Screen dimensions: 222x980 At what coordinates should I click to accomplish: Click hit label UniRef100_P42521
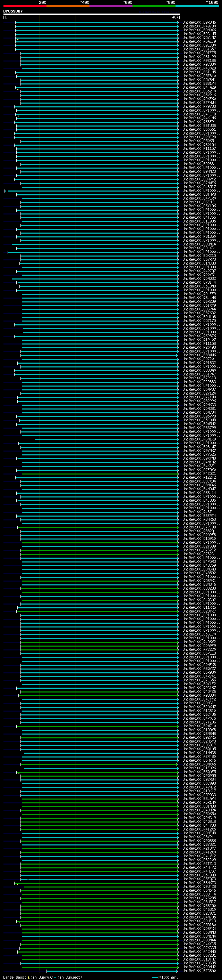199,473
